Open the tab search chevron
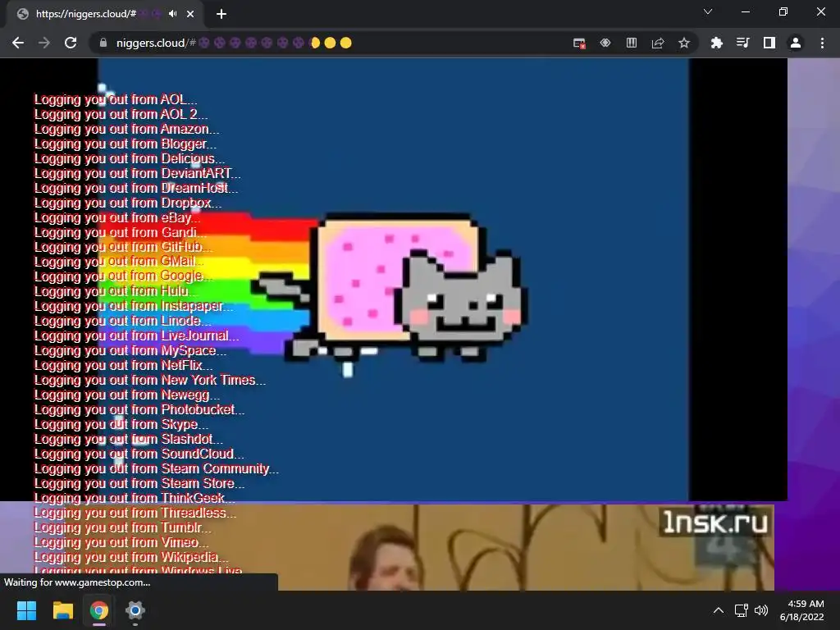 click(708, 11)
